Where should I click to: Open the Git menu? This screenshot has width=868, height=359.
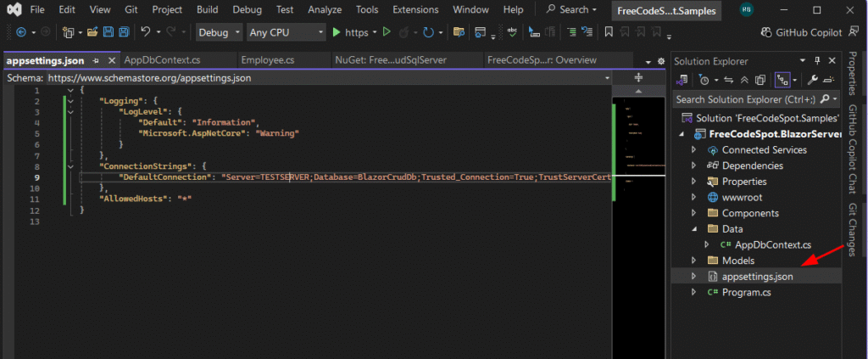pyautogui.click(x=131, y=9)
